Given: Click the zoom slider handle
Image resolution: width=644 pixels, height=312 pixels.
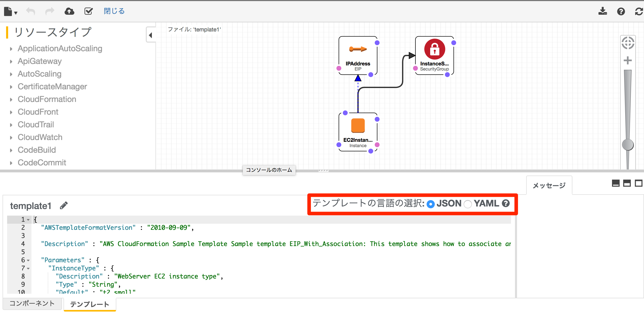Looking at the screenshot, I should click(628, 145).
